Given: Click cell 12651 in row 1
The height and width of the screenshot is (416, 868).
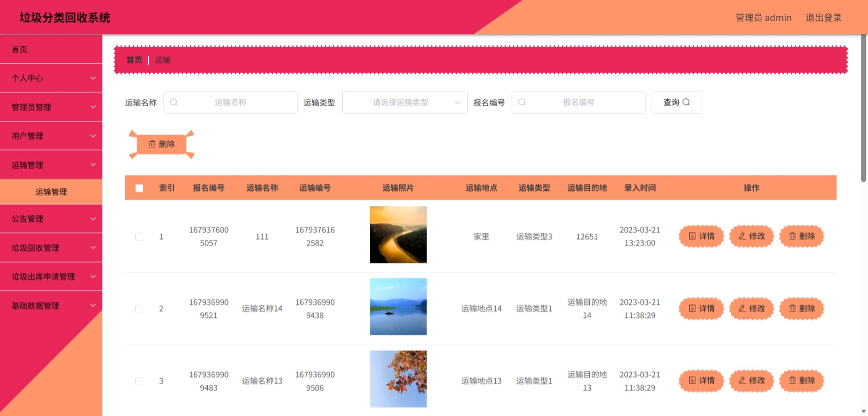Looking at the screenshot, I should coord(587,237).
